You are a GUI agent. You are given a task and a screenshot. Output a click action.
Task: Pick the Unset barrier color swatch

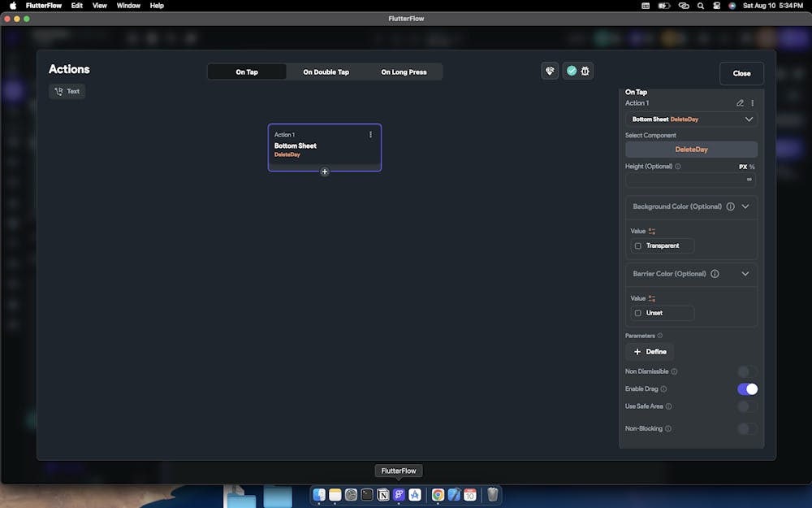click(638, 313)
